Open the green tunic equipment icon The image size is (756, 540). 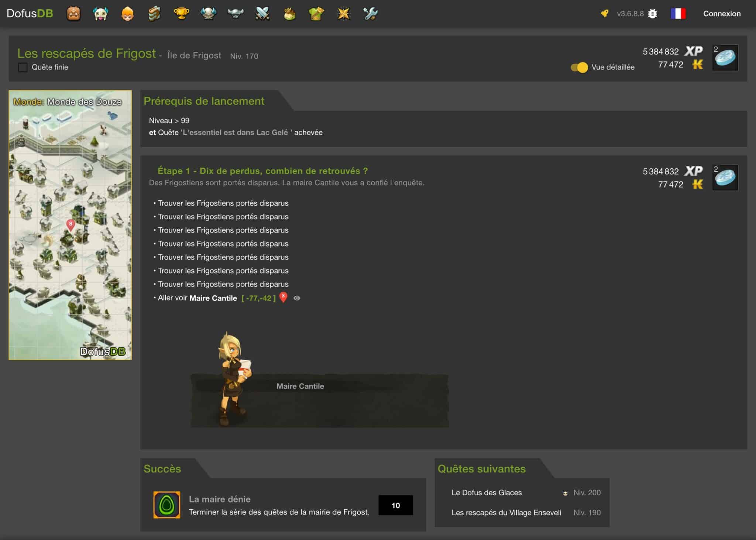coord(316,14)
